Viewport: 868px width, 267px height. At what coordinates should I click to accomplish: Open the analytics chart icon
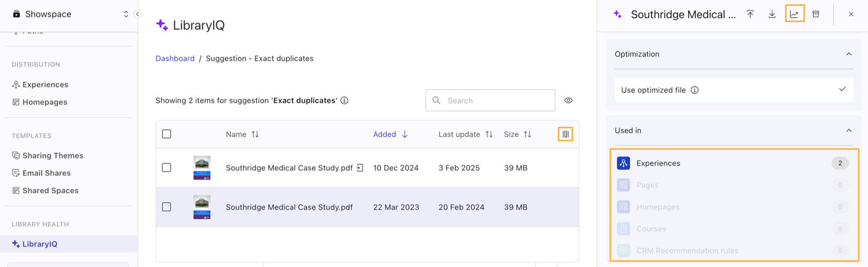click(x=794, y=14)
